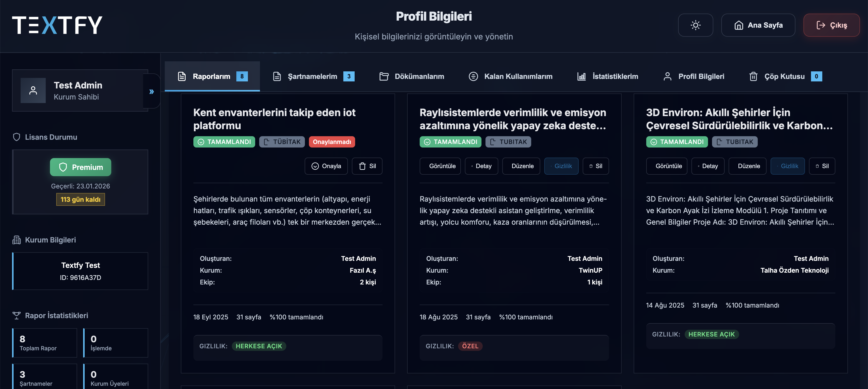This screenshot has height=389, width=868.
Task: Click the green Premium license badge
Action: coord(81,167)
